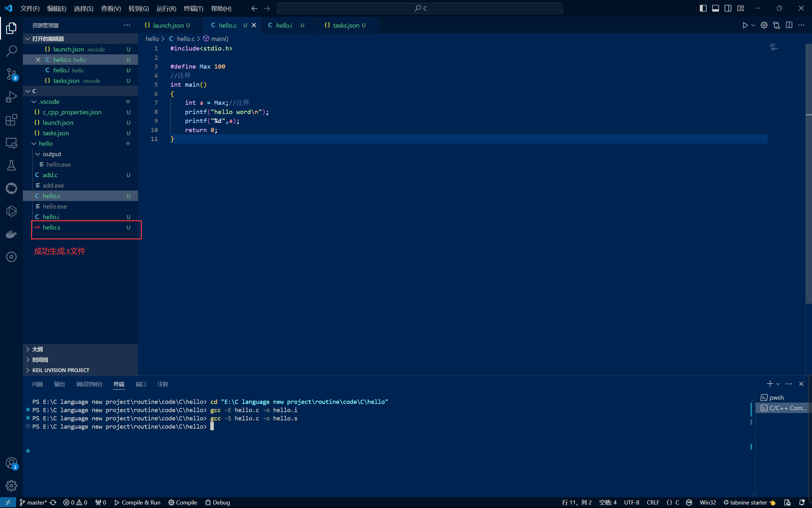Toggle bottom panel visibility
812x508 pixels.
pos(715,8)
